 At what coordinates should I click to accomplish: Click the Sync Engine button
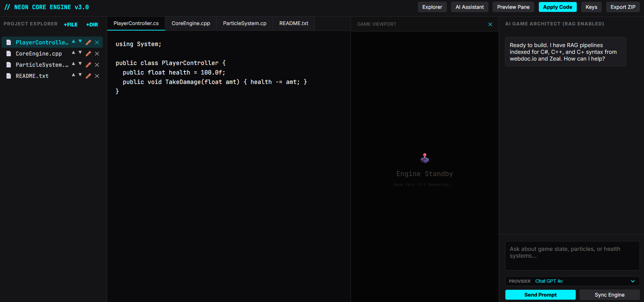[x=610, y=295]
